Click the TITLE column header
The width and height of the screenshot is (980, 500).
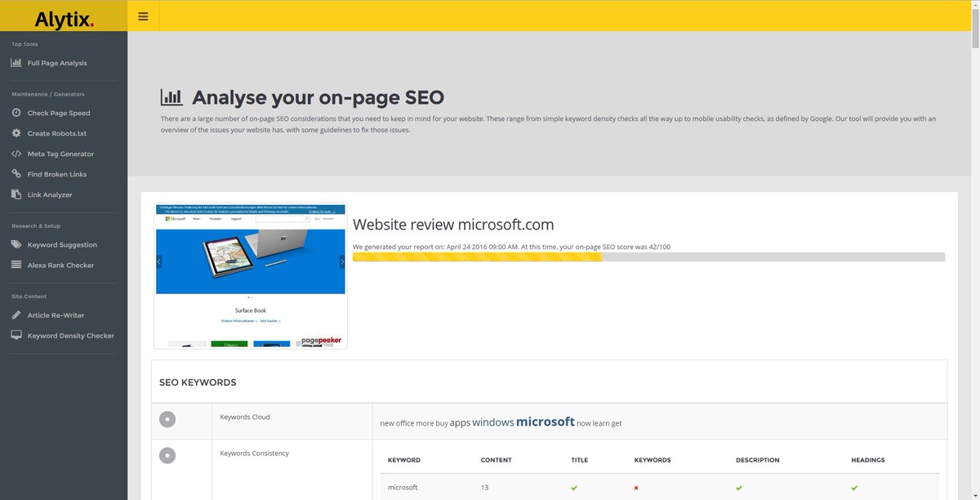(579, 460)
